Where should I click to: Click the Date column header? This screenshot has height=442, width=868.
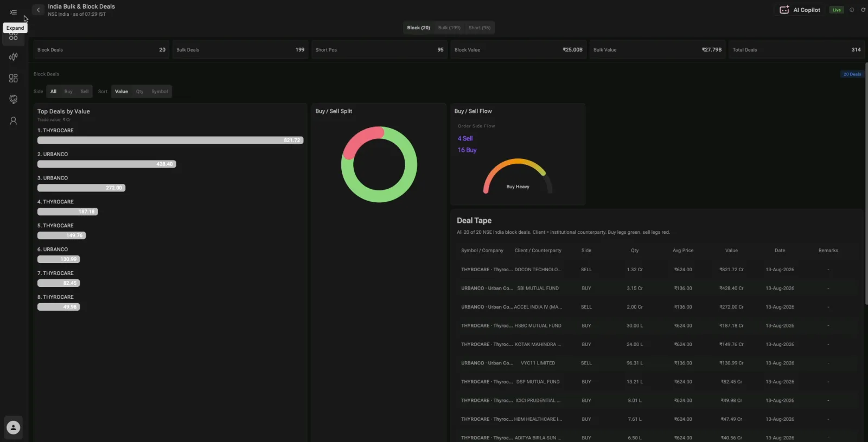coord(780,251)
